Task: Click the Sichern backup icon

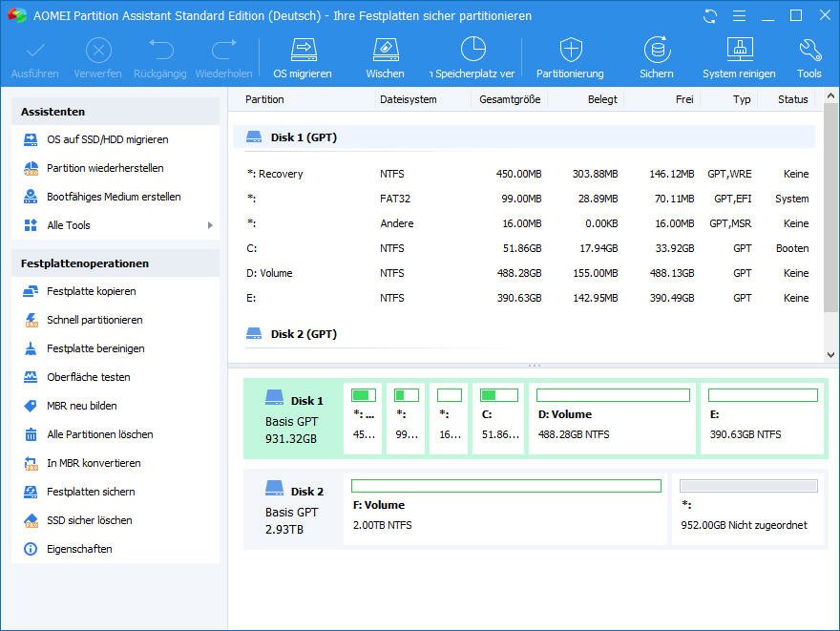Action: tap(657, 50)
